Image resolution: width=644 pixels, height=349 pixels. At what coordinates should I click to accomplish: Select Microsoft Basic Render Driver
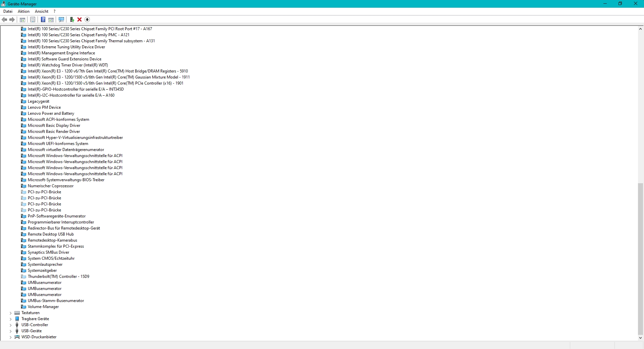[x=54, y=132]
